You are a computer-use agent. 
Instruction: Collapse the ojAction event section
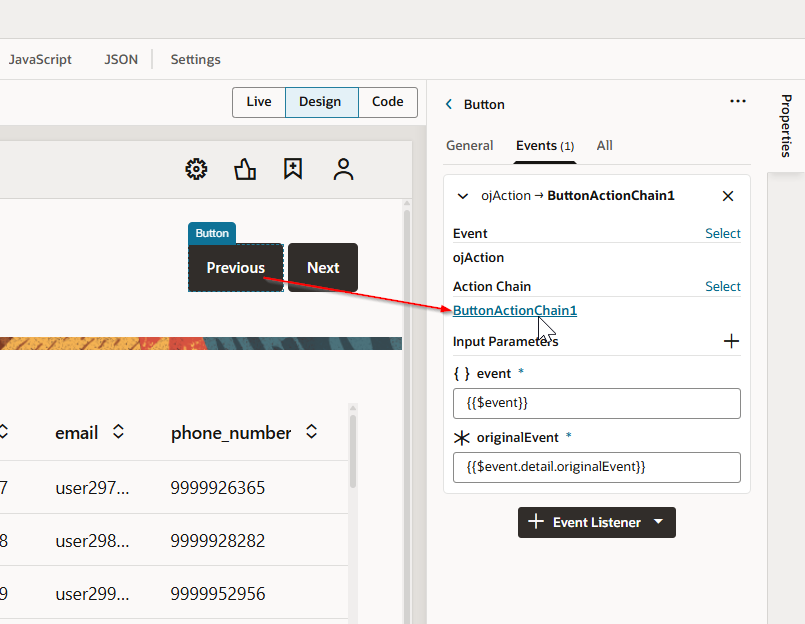point(463,196)
